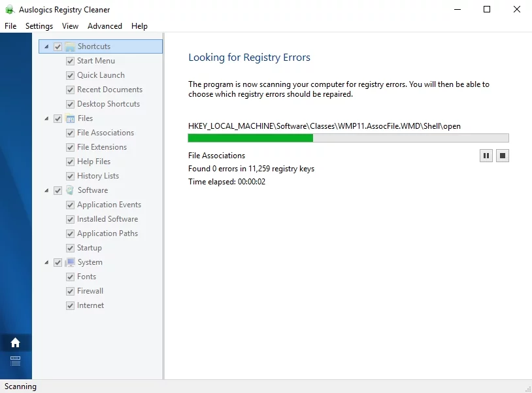The image size is (532, 393).
Task: Click the Auslogics app icon in the title bar
Action: (x=10, y=10)
